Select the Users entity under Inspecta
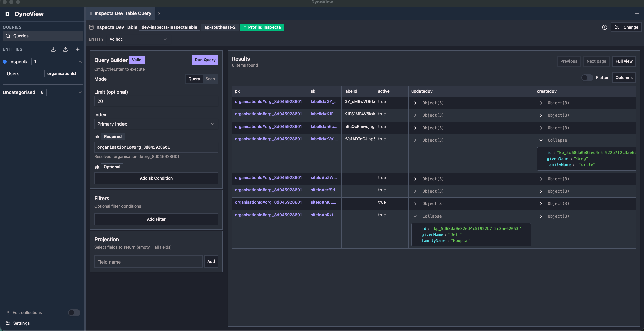 13,74
